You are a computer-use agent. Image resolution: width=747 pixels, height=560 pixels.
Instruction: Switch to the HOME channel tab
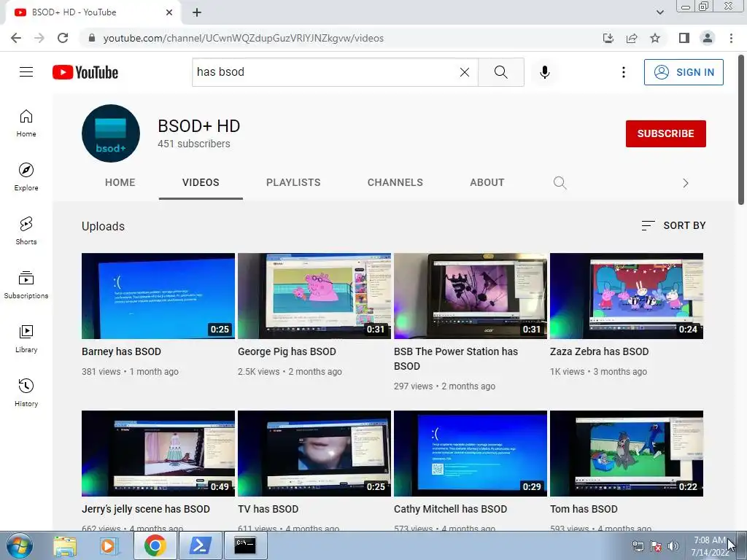(x=120, y=182)
